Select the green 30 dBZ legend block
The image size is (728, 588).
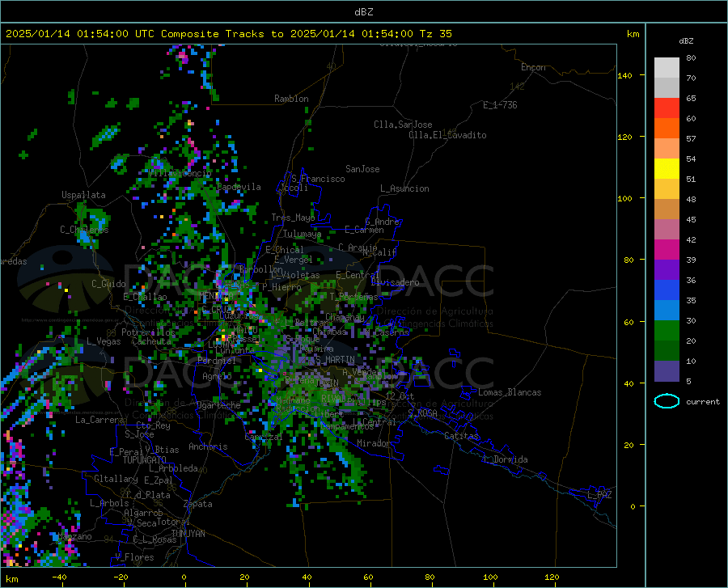click(667, 331)
